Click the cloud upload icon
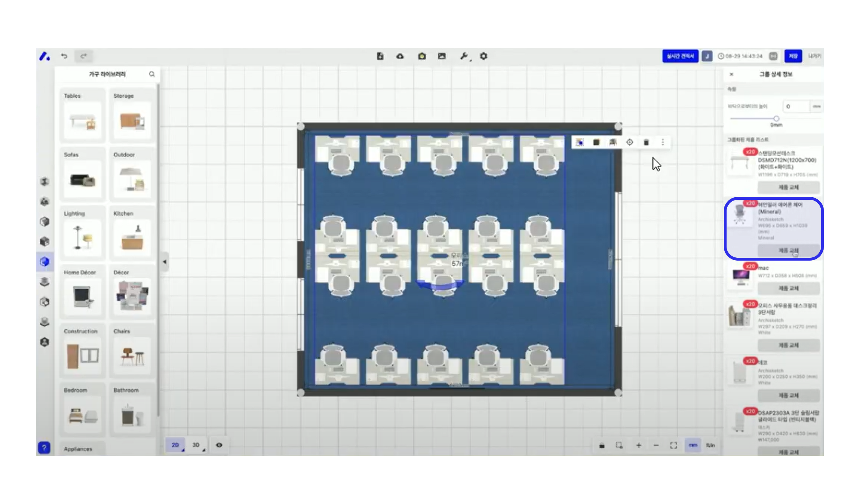The width and height of the screenshot is (859, 504). tap(400, 56)
